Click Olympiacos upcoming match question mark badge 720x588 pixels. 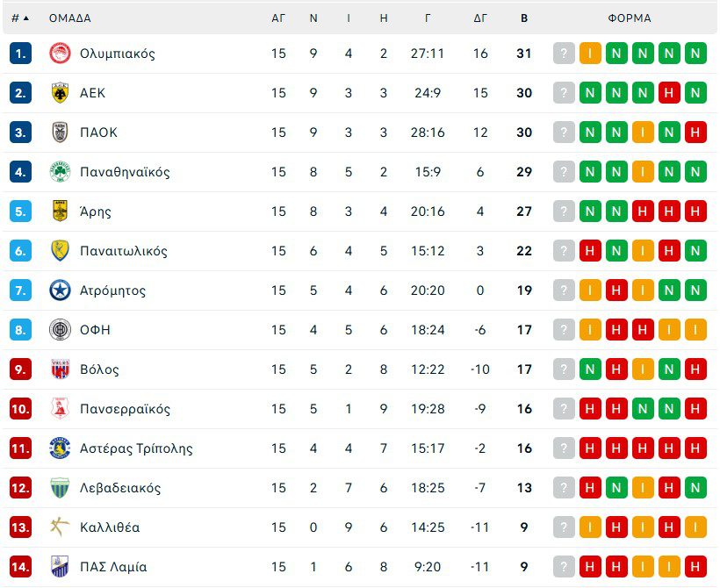(564, 54)
